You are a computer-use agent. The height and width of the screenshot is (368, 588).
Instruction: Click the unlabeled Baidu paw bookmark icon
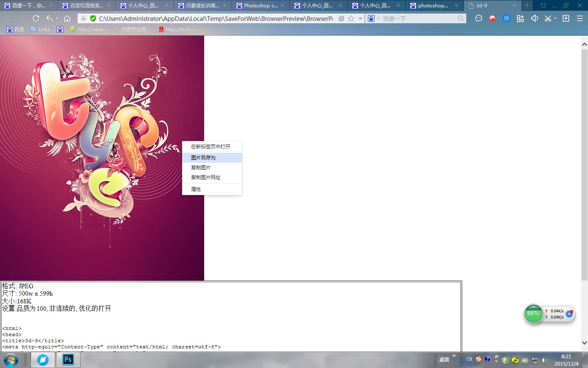(x=60, y=29)
